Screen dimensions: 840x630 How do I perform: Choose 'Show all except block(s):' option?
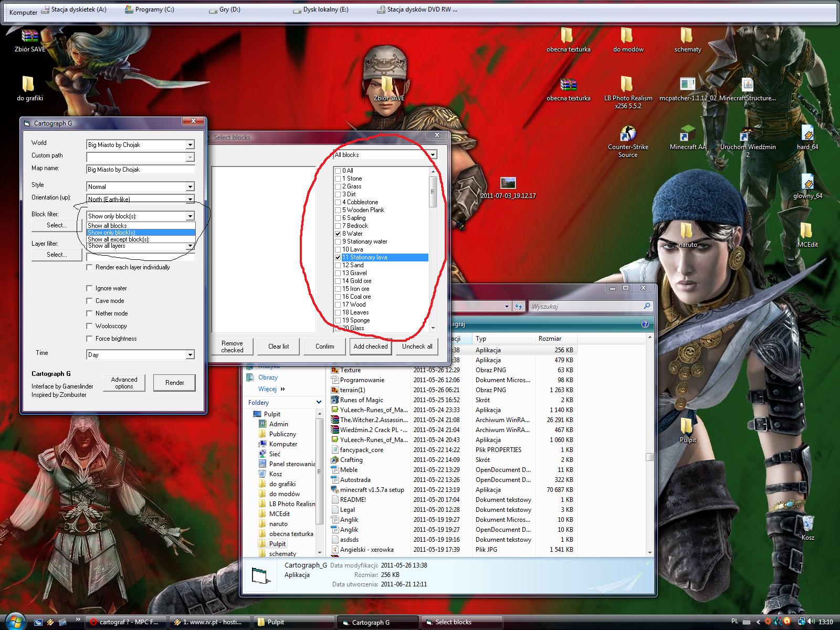141,239
